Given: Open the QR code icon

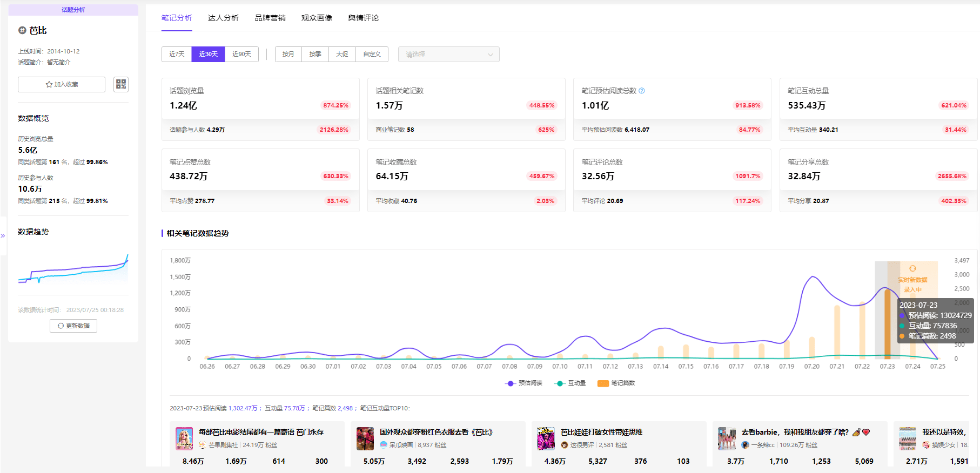Looking at the screenshot, I should [x=121, y=84].
